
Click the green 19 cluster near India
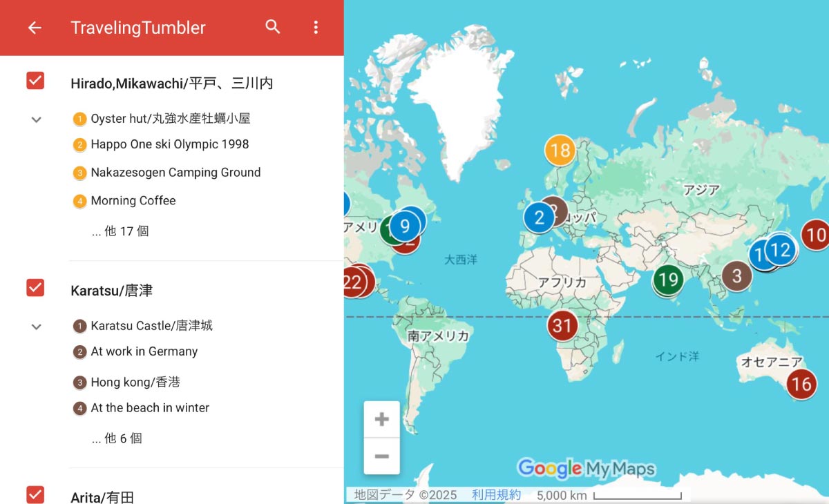click(x=668, y=279)
